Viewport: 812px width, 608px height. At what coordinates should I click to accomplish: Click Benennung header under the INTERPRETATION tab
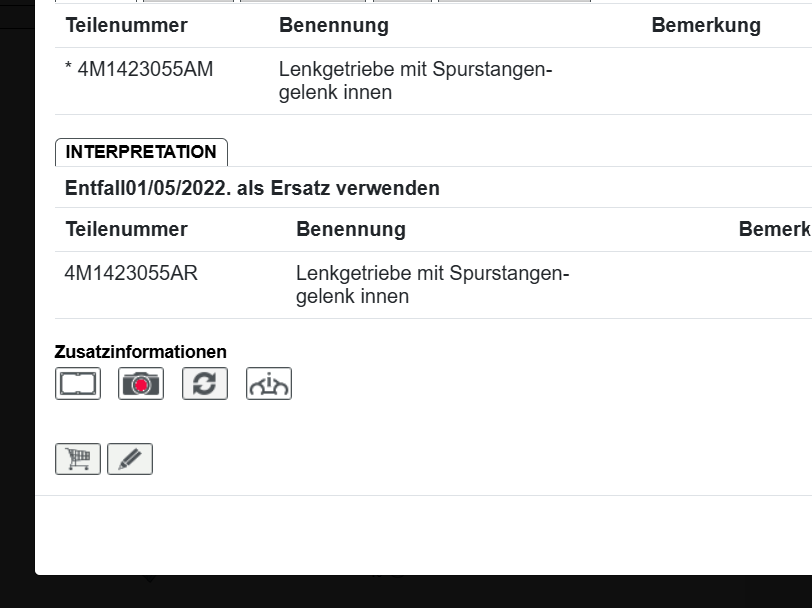tap(351, 229)
